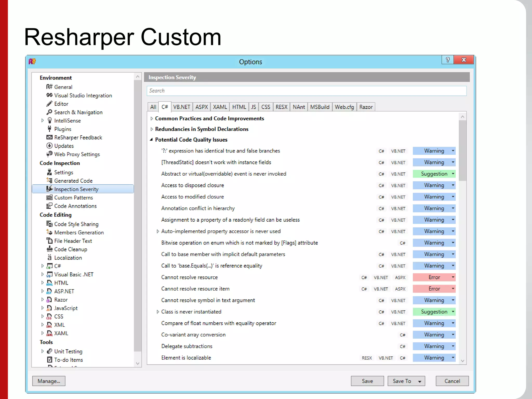Screen dimensions: 532x399
Task: Expand Redundancies in Symbol Declarations
Action: 152,129
